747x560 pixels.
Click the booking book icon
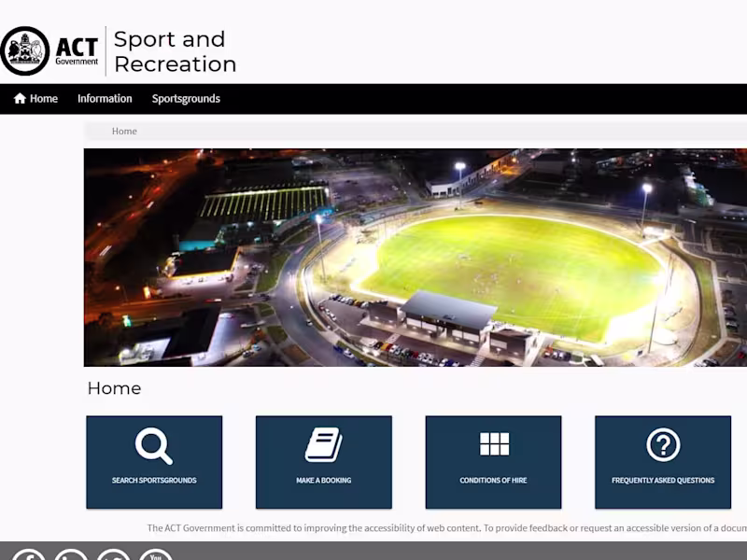tap(324, 444)
